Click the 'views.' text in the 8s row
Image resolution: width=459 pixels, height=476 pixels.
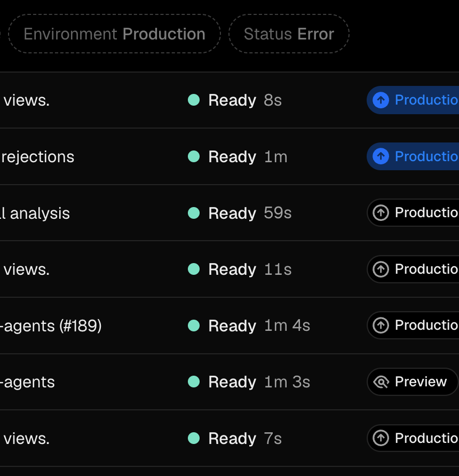pos(26,100)
